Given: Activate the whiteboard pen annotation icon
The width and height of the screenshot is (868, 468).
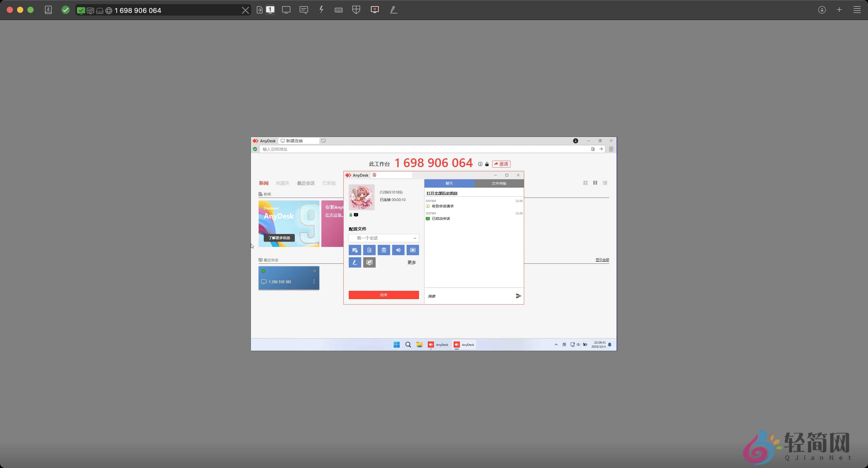Looking at the screenshot, I should coord(355,262).
